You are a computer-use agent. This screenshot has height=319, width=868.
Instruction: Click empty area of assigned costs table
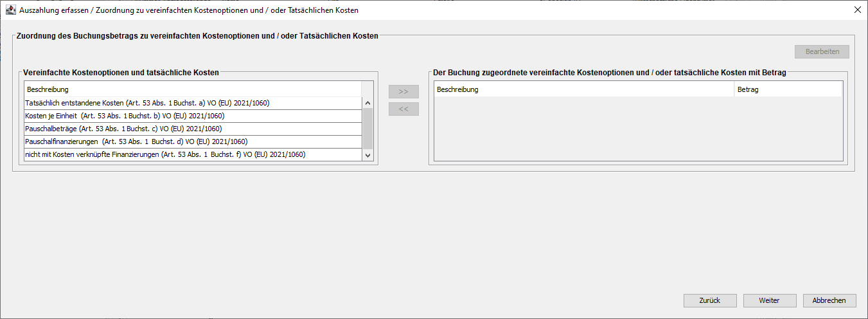click(637, 128)
